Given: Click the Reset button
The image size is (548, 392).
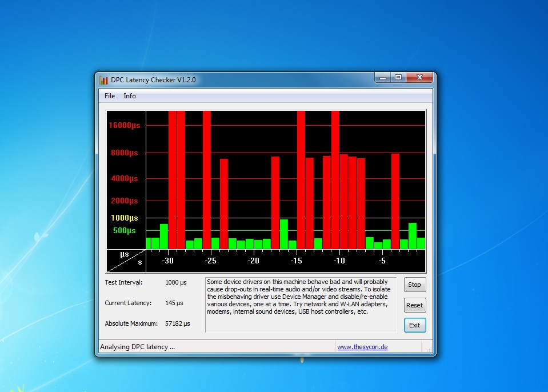Looking at the screenshot, I should (x=414, y=305).
